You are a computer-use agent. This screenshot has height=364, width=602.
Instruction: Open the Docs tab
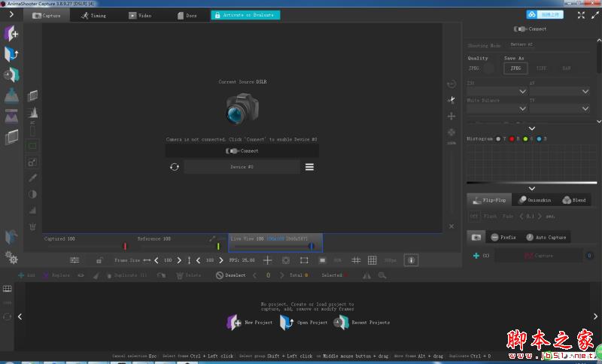(187, 15)
